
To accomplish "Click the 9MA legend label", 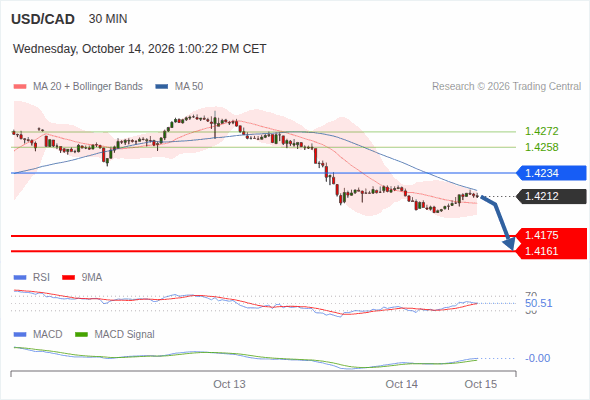I will 92,278.
